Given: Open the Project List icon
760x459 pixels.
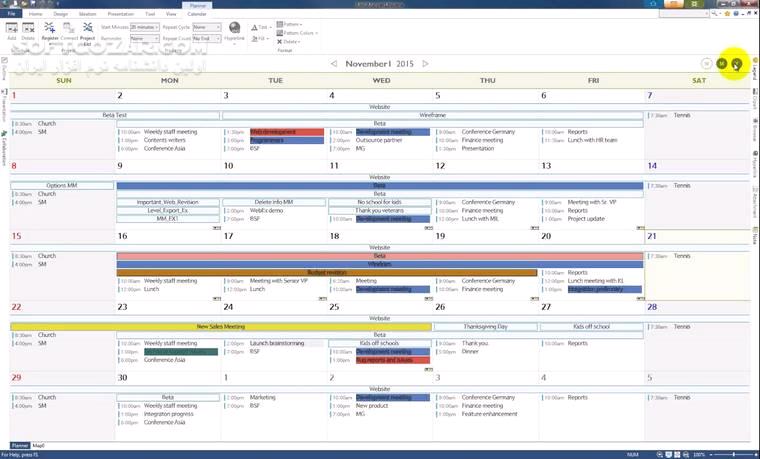Looking at the screenshot, I should tap(88, 28).
